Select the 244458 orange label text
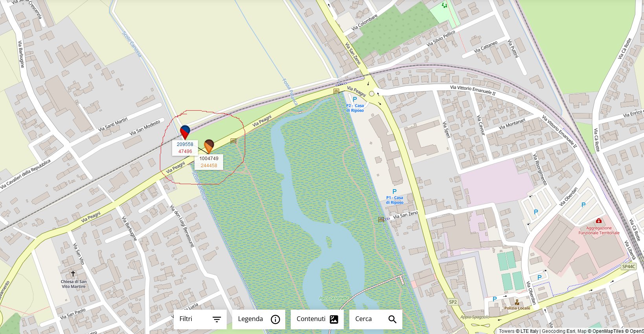This screenshot has width=644, height=334. coord(209,166)
